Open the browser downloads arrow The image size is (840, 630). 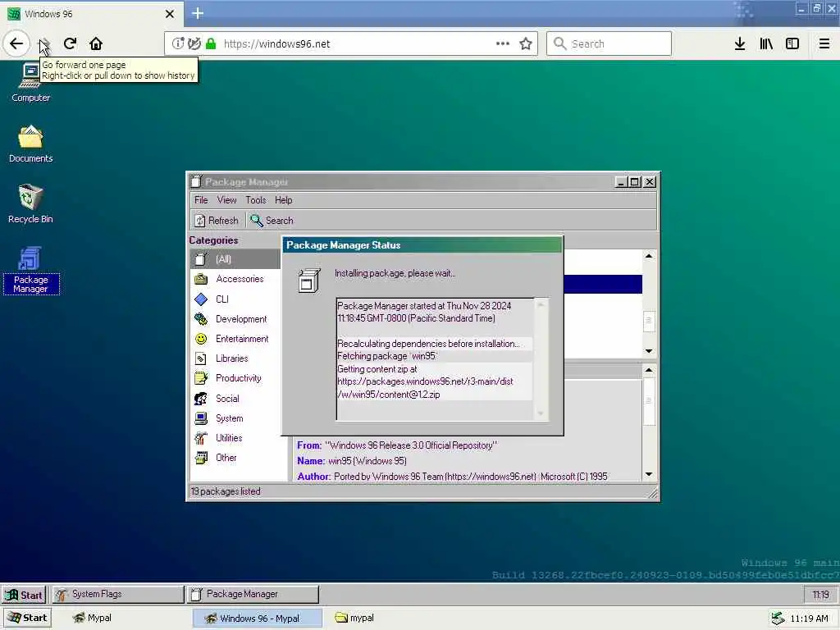pos(740,43)
